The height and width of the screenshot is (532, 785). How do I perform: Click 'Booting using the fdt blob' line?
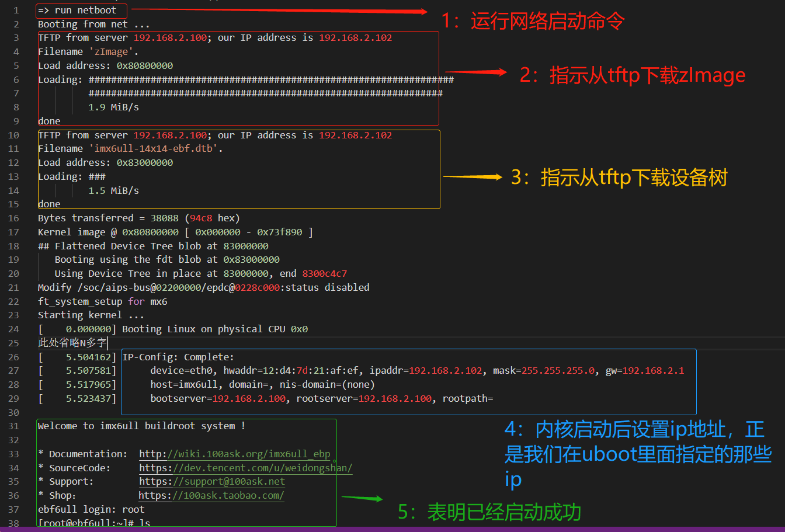pyautogui.click(x=167, y=259)
